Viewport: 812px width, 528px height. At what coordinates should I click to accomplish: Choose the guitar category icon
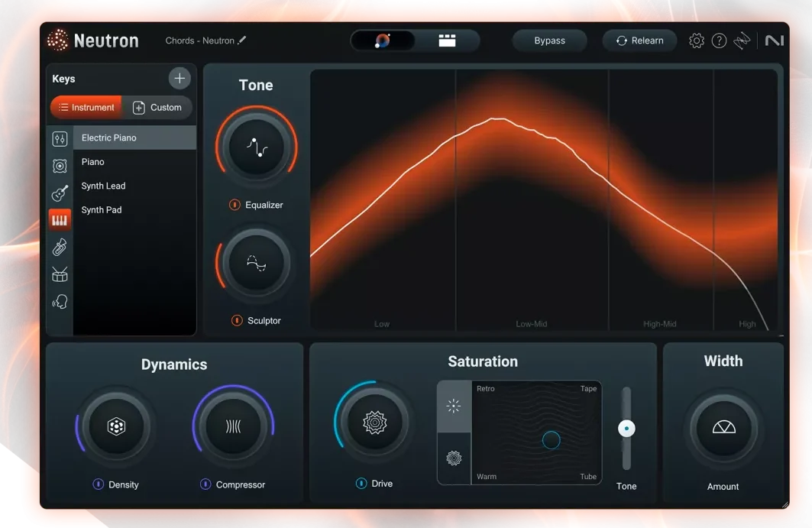[x=60, y=193]
